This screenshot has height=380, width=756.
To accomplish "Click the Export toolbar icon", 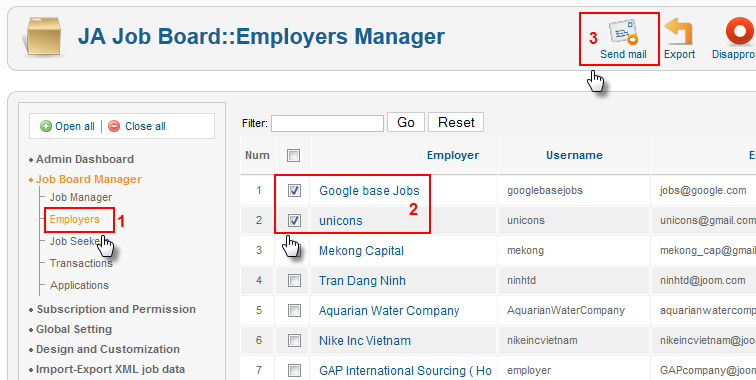I will (679, 32).
